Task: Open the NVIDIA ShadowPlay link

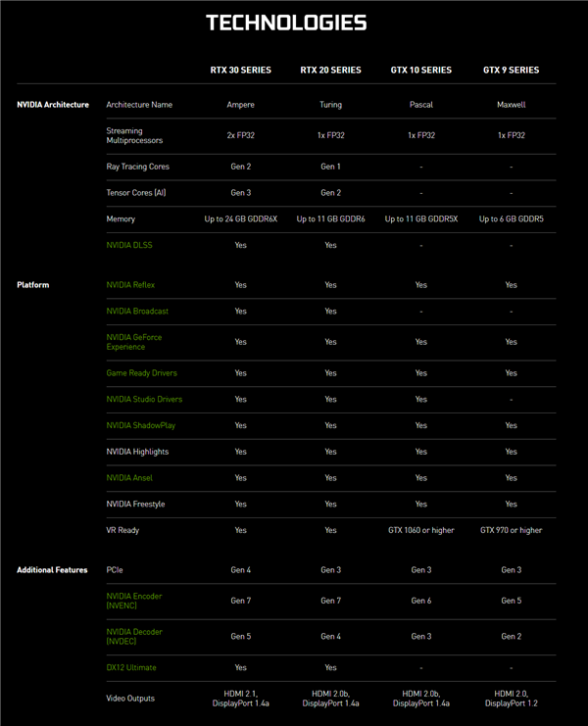Action: coord(141,425)
